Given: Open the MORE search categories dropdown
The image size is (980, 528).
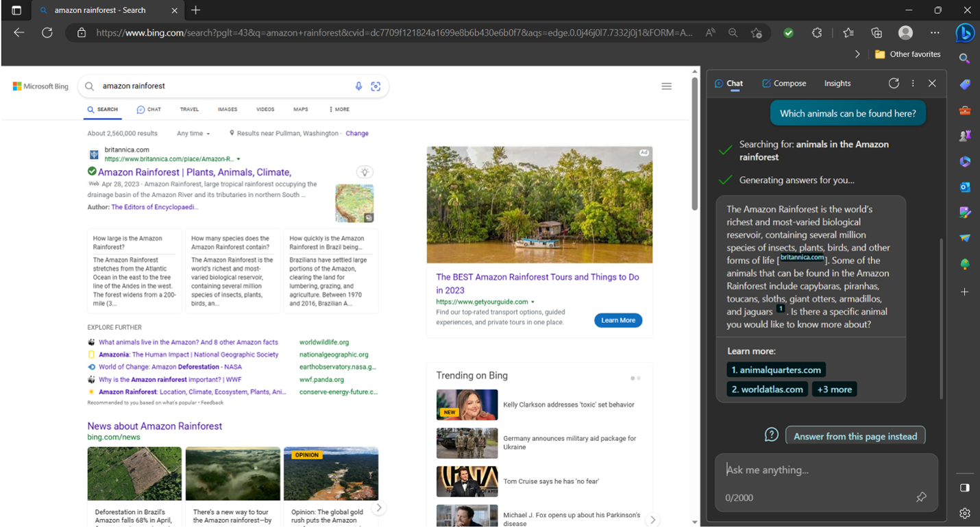Looking at the screenshot, I should pyautogui.click(x=340, y=109).
